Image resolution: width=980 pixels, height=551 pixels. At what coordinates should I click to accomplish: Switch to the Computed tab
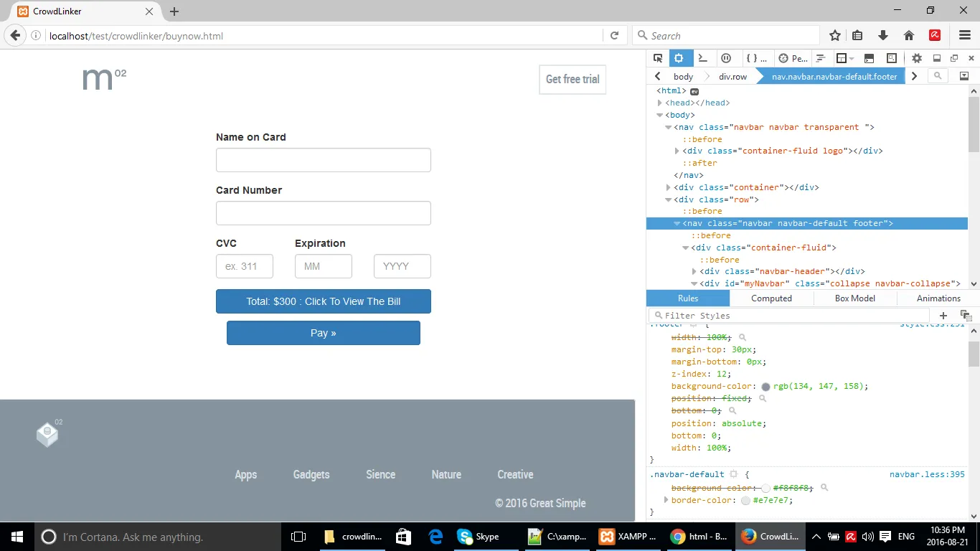771,298
